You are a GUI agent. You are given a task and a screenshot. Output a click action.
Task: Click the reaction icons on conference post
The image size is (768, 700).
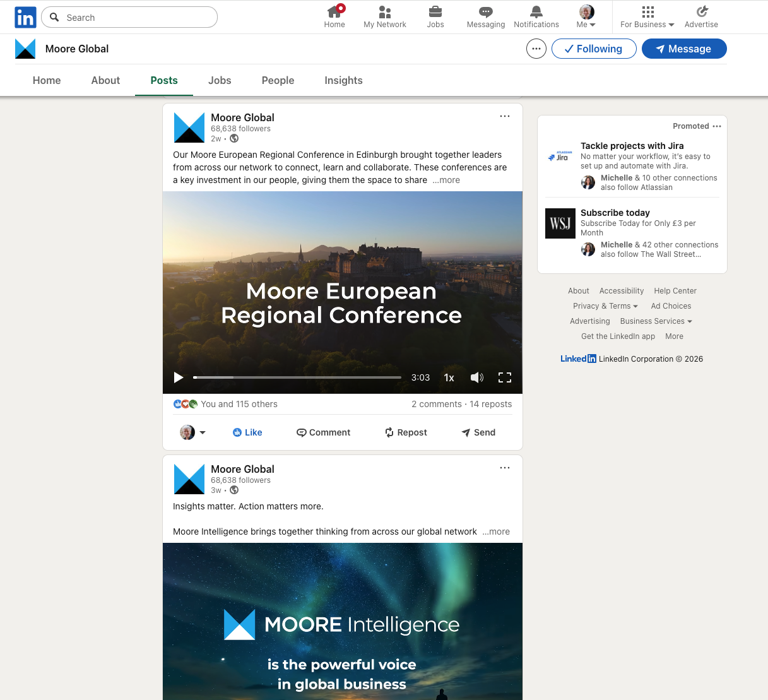coord(186,404)
